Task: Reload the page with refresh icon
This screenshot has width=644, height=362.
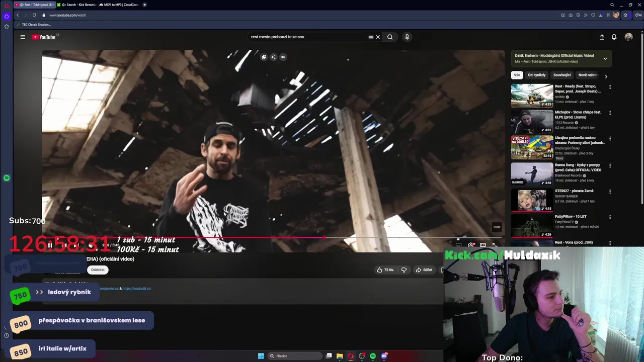Action: click(x=34, y=15)
